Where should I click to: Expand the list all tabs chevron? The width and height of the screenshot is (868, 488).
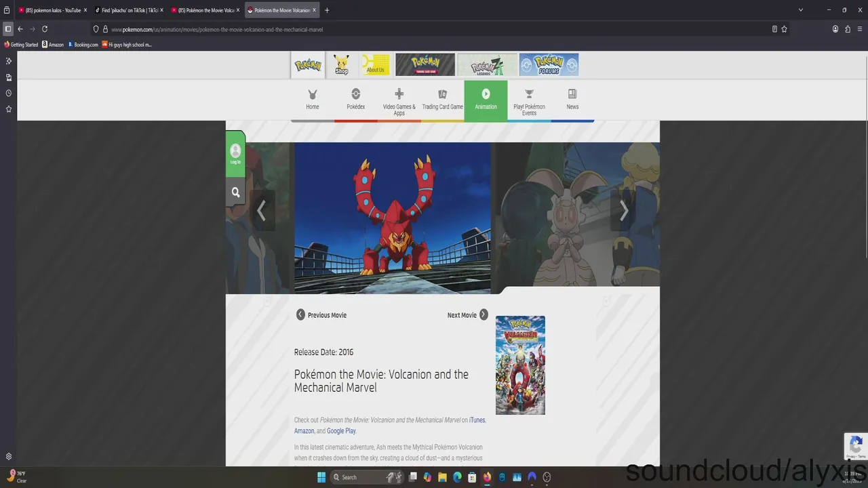click(x=801, y=10)
